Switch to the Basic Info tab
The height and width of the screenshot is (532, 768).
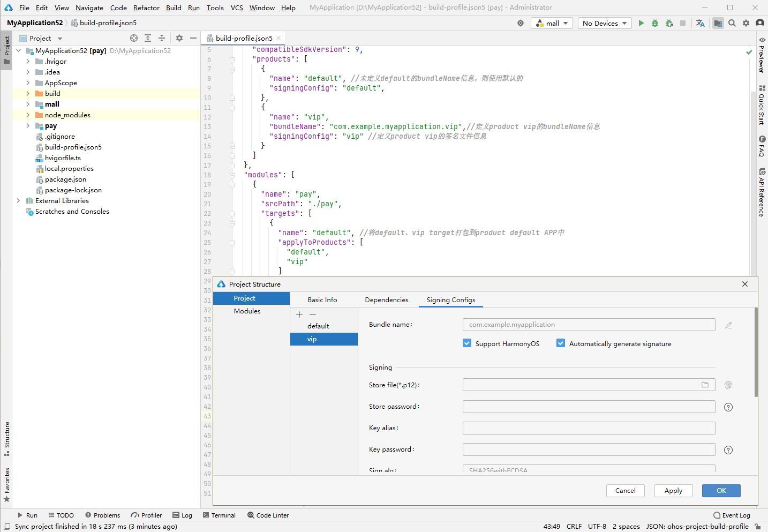click(x=322, y=300)
